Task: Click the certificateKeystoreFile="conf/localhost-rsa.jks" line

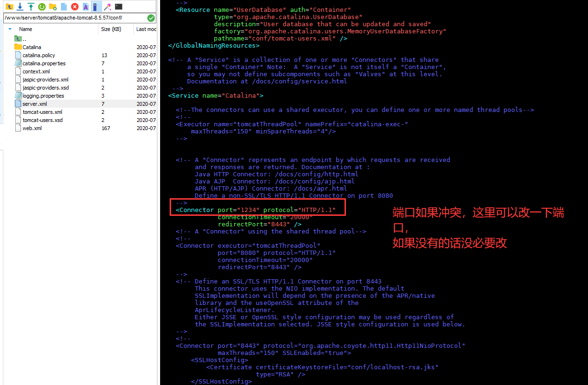Action: click(x=322, y=367)
